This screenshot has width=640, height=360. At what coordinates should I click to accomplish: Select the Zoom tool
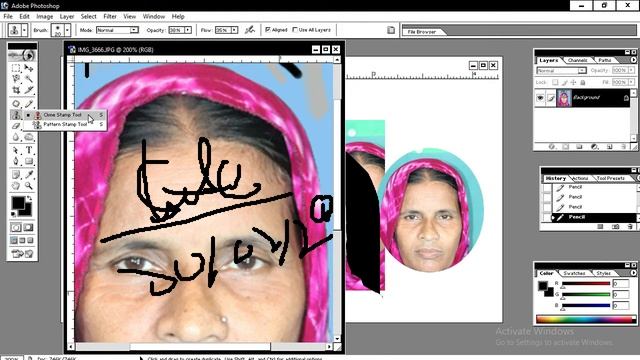click(29, 186)
